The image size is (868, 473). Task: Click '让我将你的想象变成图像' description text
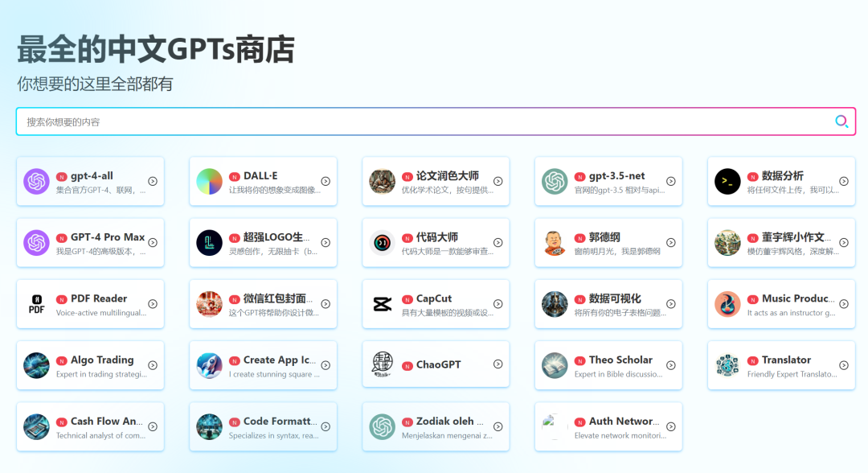[x=275, y=190]
